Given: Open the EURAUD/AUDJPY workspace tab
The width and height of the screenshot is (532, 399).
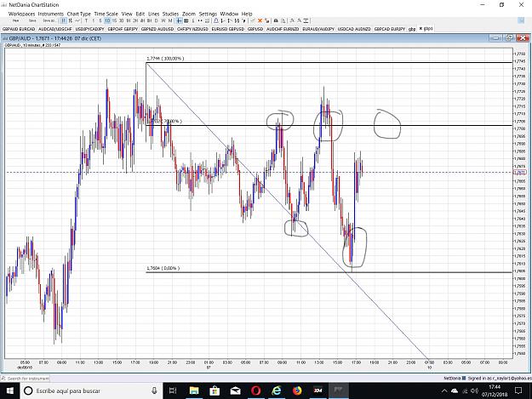Looking at the screenshot, I should point(318,29).
